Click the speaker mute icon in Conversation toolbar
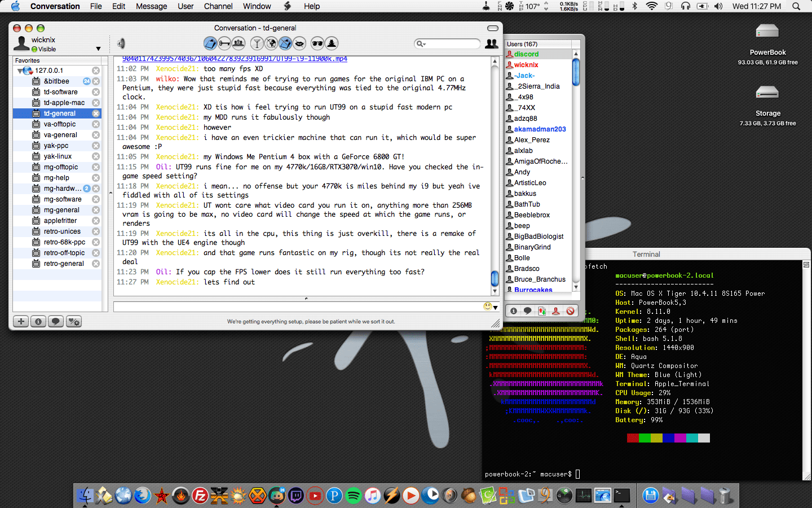 [121, 43]
